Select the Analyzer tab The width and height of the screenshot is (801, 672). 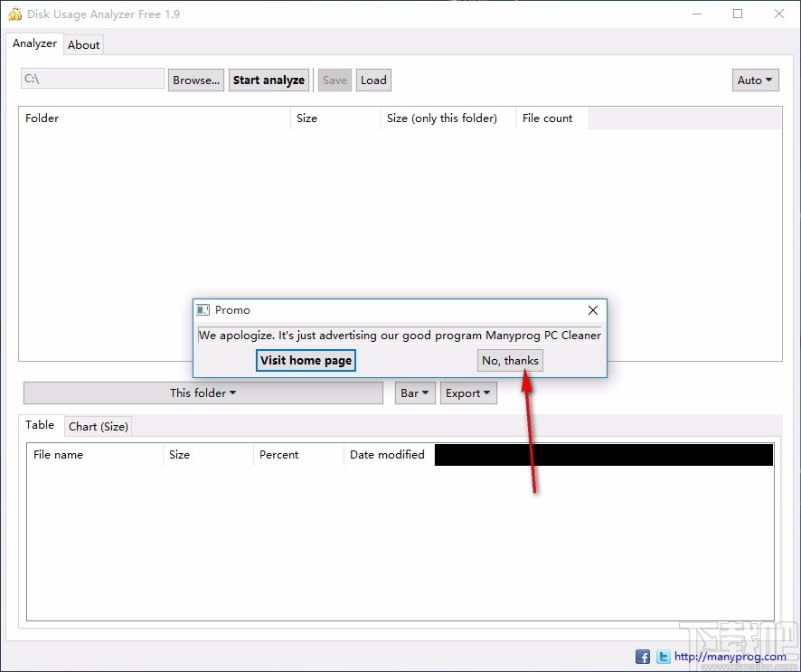point(34,43)
